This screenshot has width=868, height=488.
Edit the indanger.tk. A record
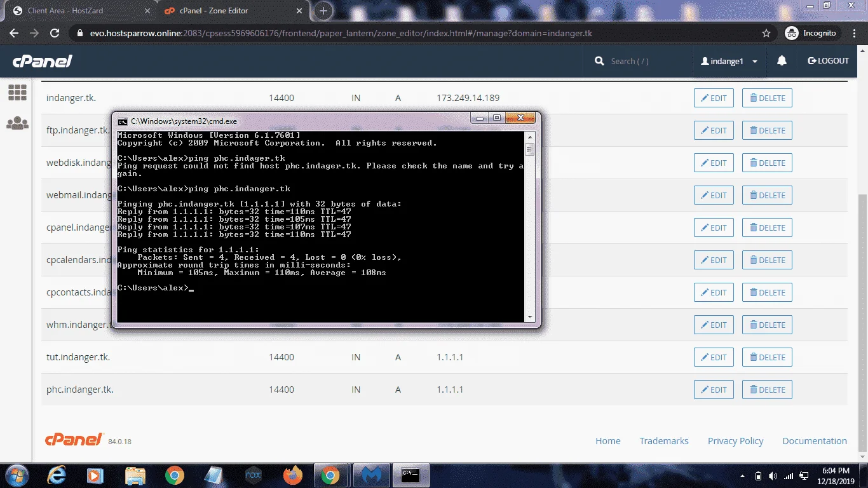coord(714,98)
